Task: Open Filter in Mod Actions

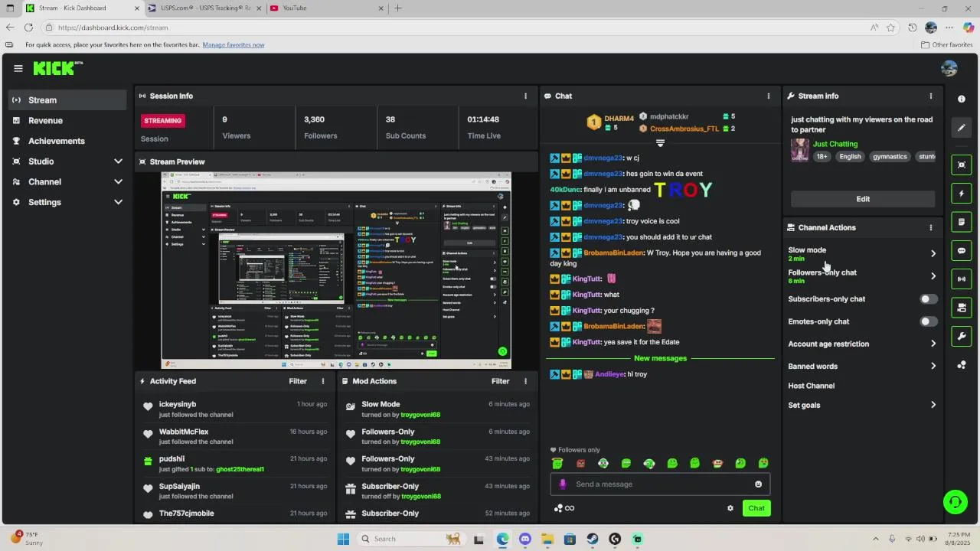Action: (500, 381)
